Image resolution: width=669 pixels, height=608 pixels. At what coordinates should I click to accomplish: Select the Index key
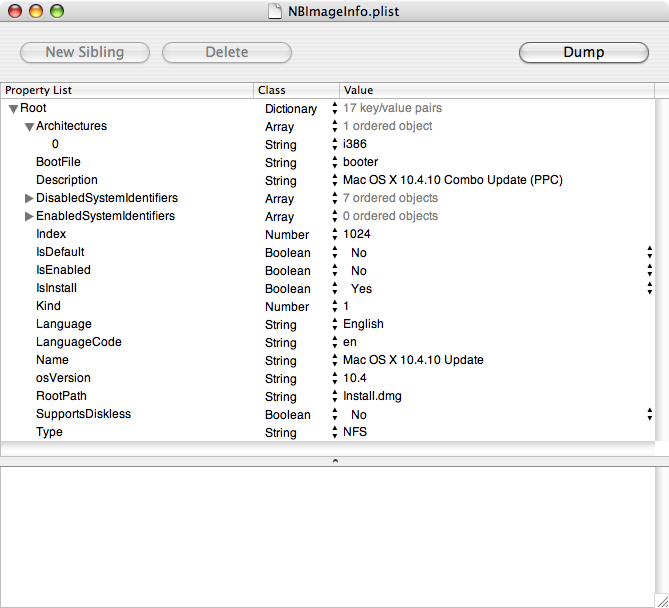(51, 234)
